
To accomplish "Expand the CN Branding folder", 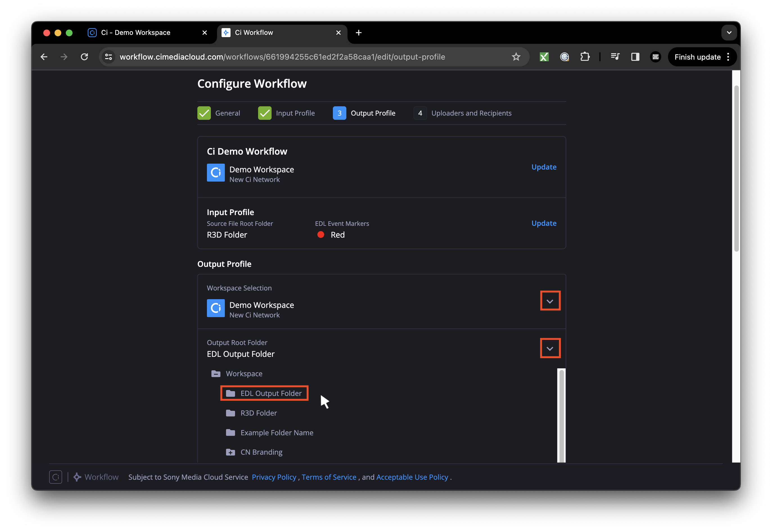I will [x=230, y=452].
